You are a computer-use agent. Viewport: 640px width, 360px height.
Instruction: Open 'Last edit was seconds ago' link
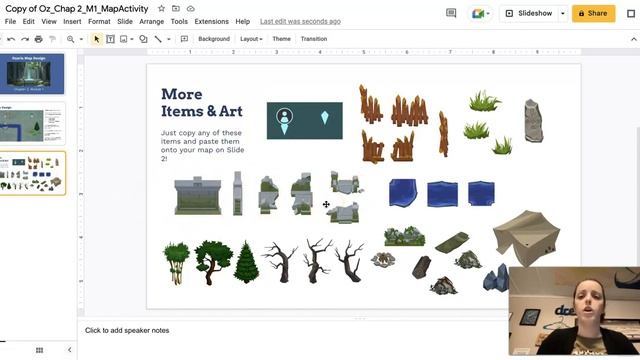300,22
